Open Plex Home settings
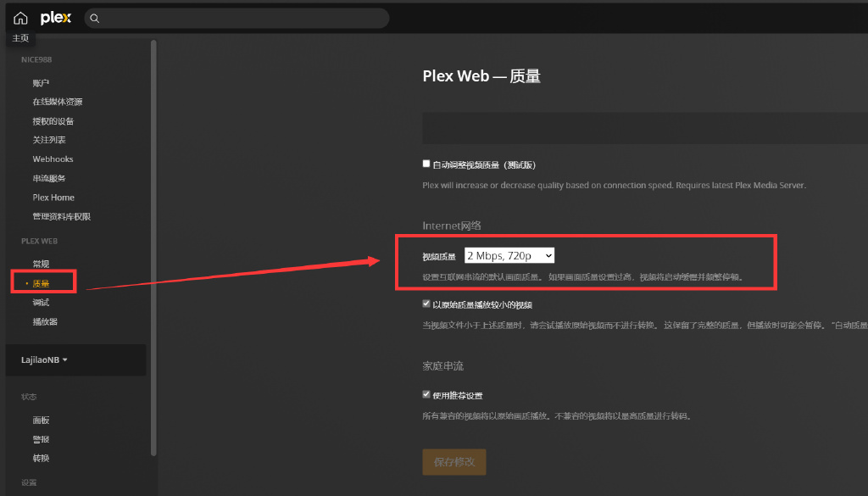 pos(53,198)
